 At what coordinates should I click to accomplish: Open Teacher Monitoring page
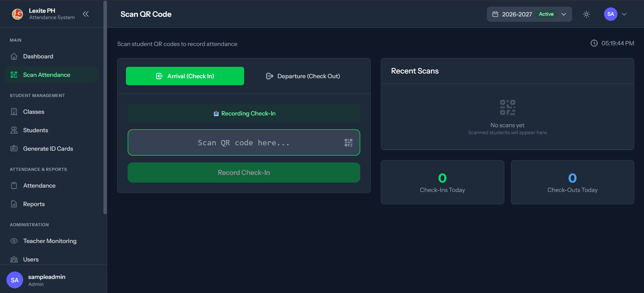tap(51, 241)
